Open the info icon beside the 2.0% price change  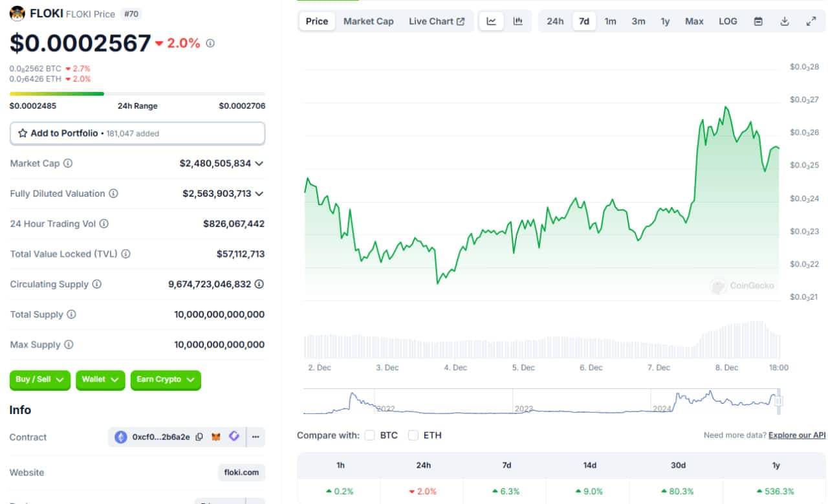210,43
